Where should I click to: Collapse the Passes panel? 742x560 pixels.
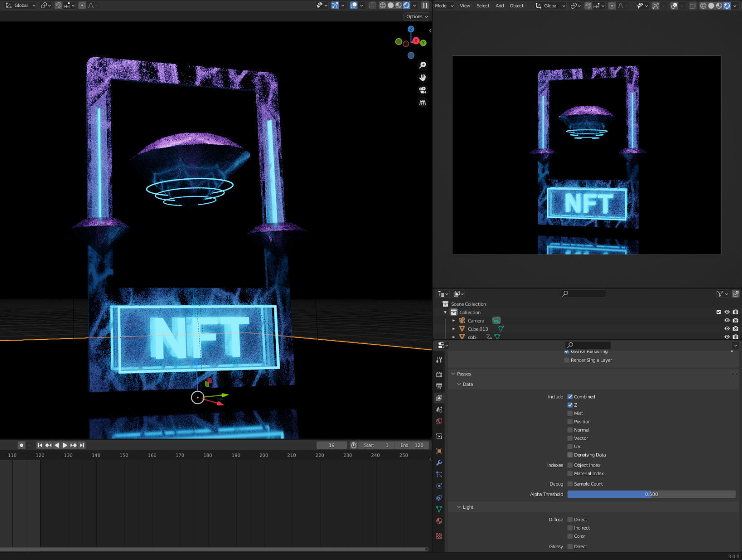(x=453, y=374)
